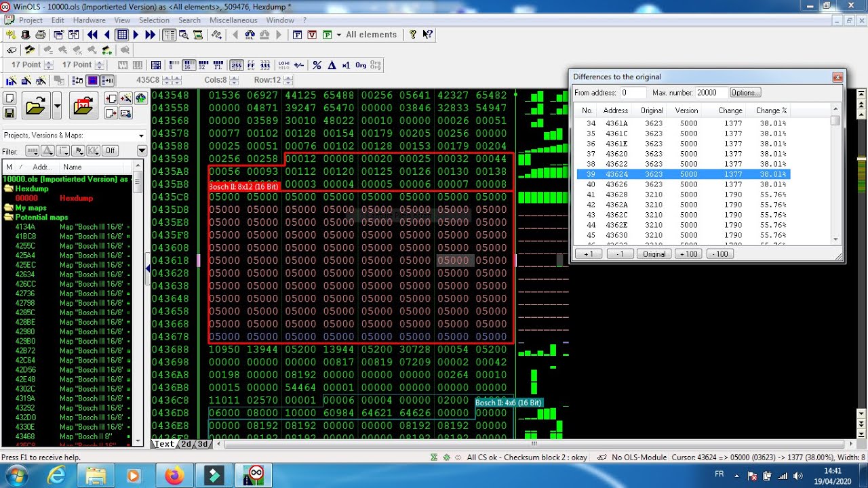Click the Original button in Differences dialog
The height and width of the screenshot is (488, 868).
pos(654,253)
